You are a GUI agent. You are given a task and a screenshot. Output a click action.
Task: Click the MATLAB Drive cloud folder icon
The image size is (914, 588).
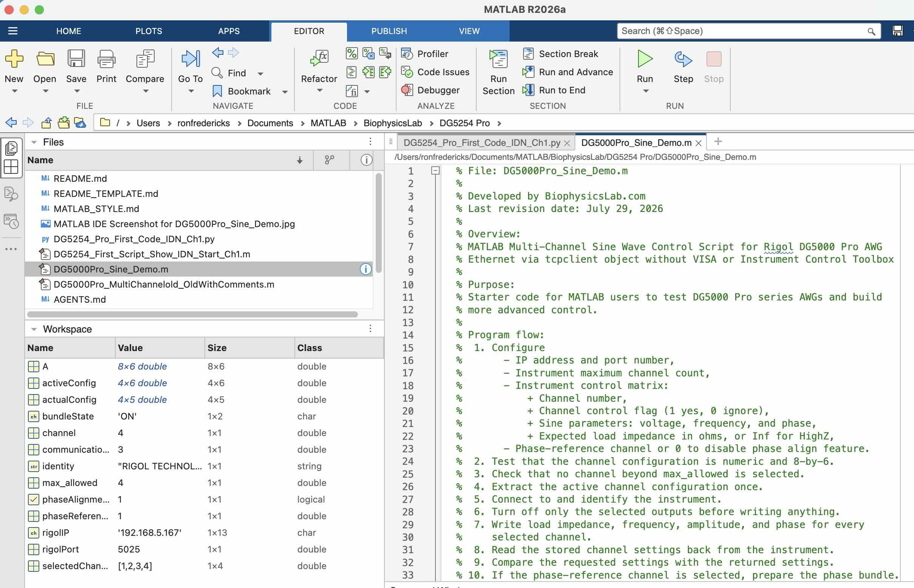[80, 123]
